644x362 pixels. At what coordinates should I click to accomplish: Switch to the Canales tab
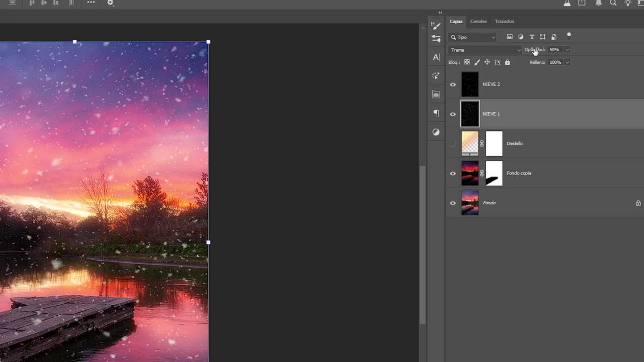[478, 21]
